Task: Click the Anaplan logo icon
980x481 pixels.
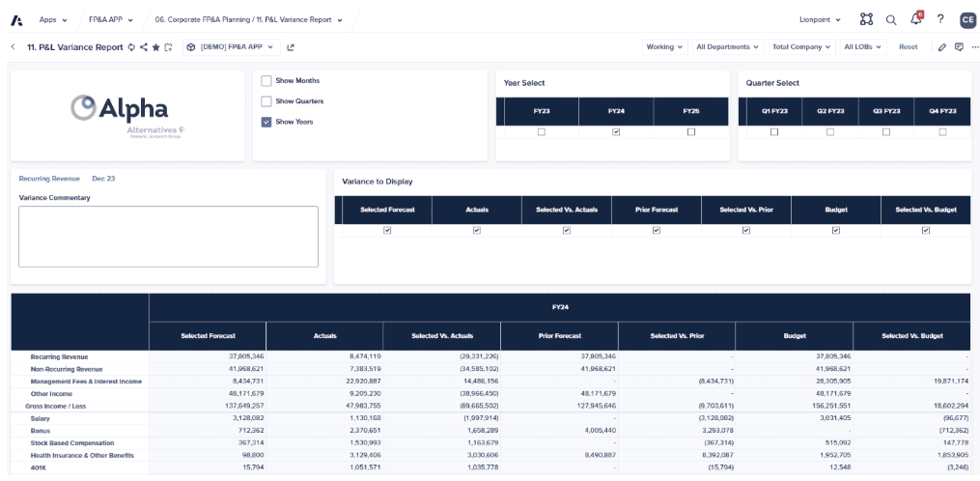Action: tap(16, 20)
